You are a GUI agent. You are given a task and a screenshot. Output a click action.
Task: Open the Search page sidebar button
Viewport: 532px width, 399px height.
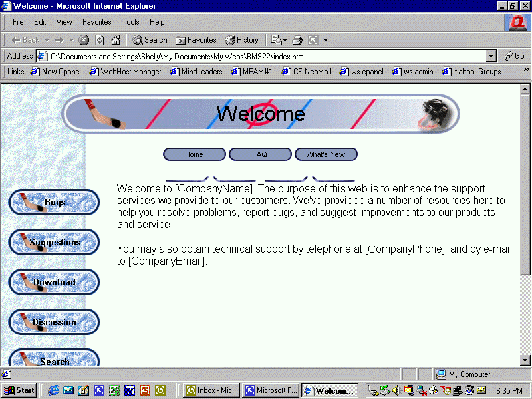click(54, 357)
